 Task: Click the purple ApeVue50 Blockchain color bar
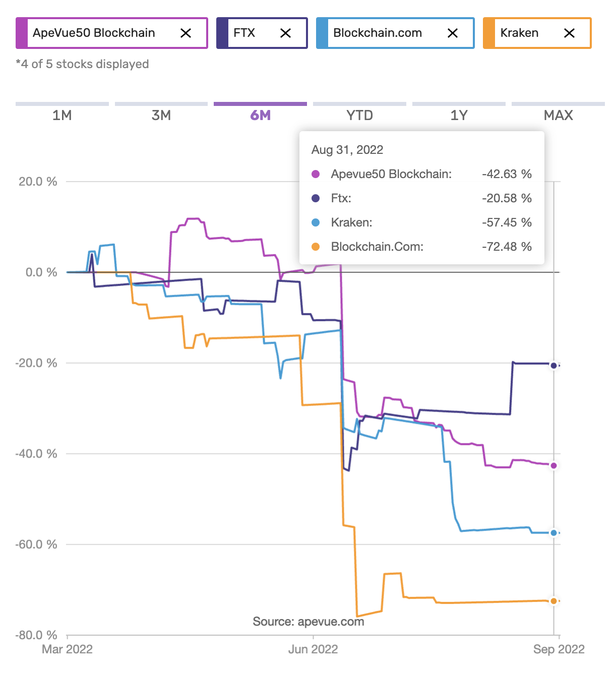(x=22, y=33)
